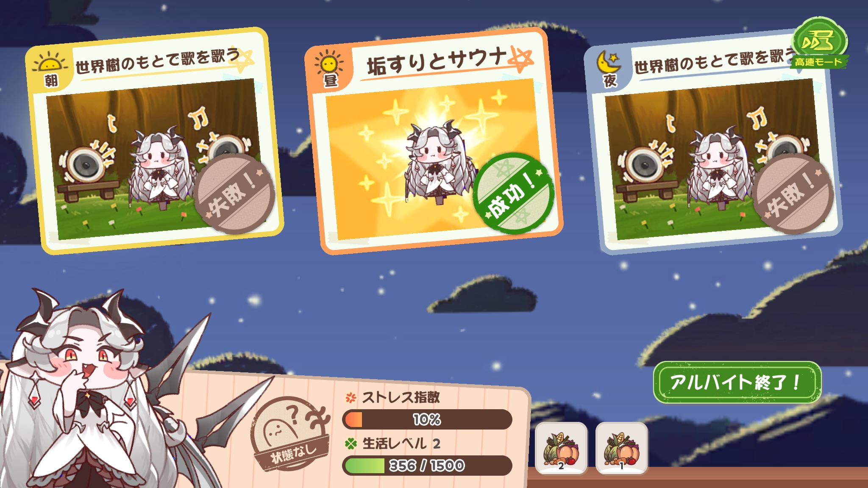Toggle the 高速モード fast-forward button
This screenshot has width=868, height=488.
(x=819, y=44)
